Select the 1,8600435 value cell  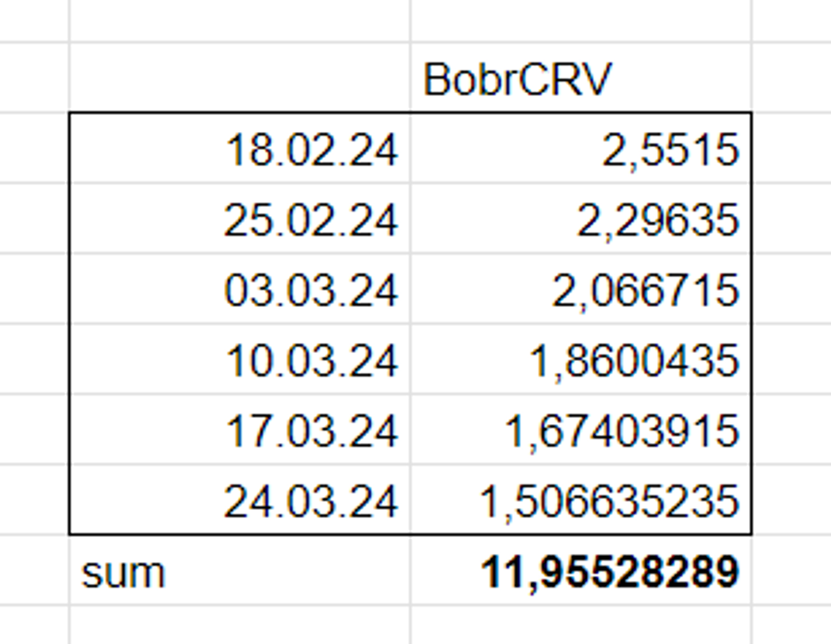[x=581, y=359]
